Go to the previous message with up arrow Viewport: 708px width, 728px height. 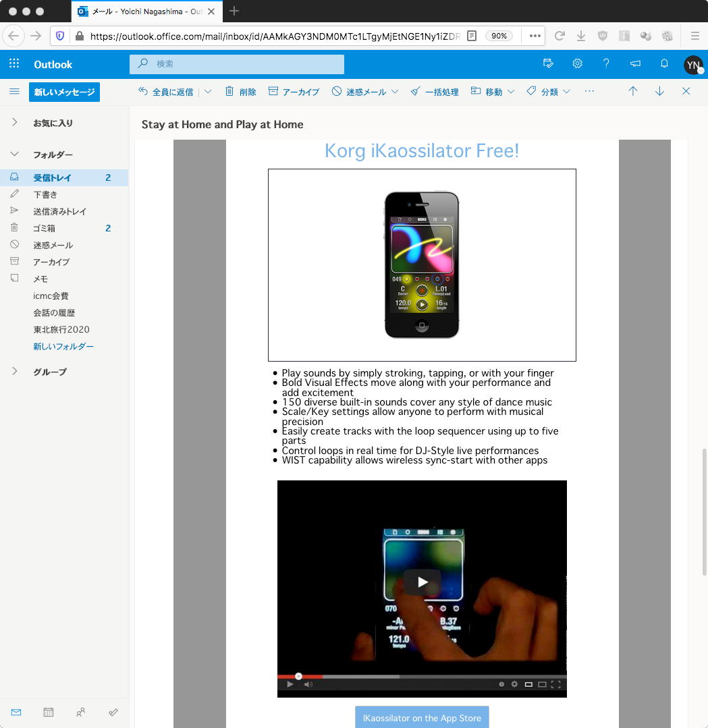click(x=632, y=92)
